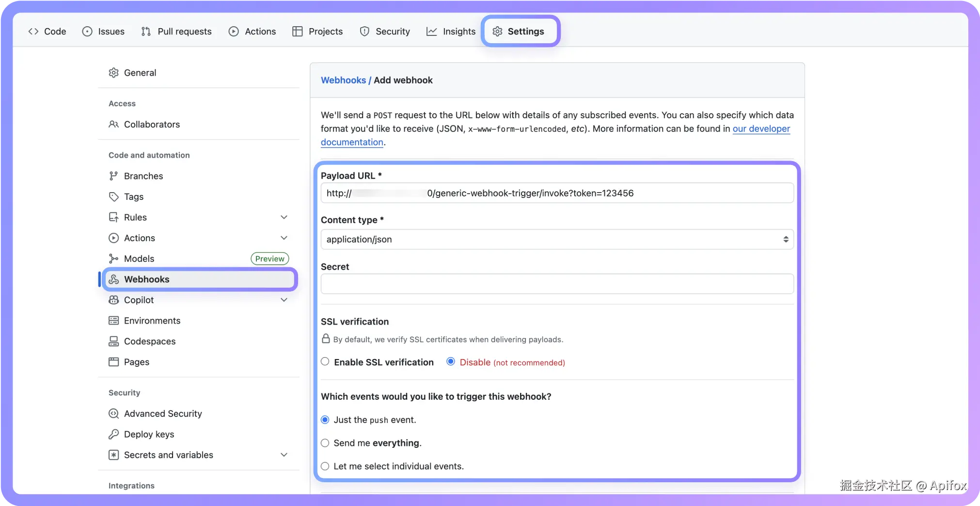The height and width of the screenshot is (506, 980).
Task: Click the Secret input field
Action: coord(557,284)
